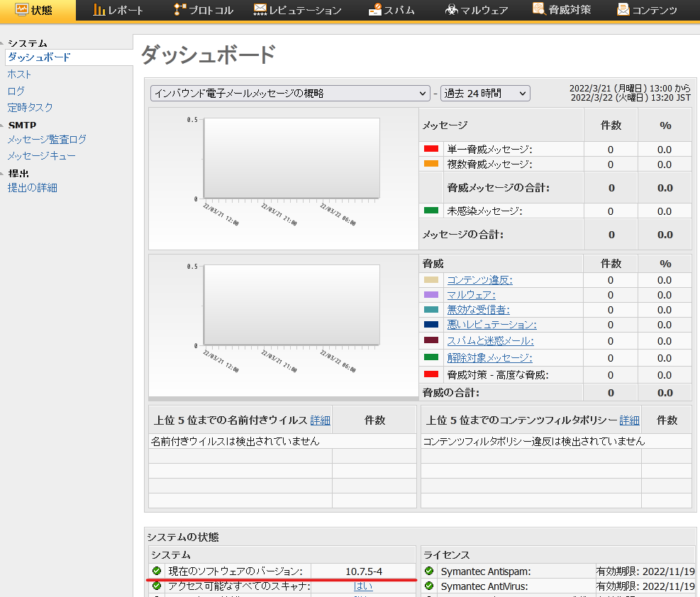Open the インバウンド電子メールメッセージの概略 dropdown
The height and width of the screenshot is (597, 700).
point(289,93)
